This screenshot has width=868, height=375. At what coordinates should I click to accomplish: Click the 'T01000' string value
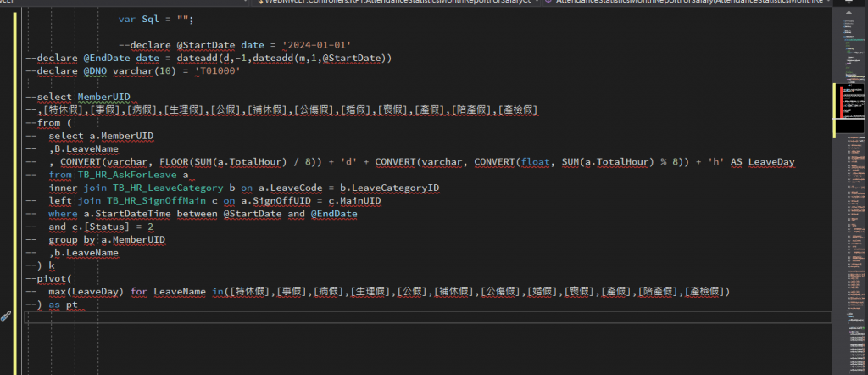(217, 71)
